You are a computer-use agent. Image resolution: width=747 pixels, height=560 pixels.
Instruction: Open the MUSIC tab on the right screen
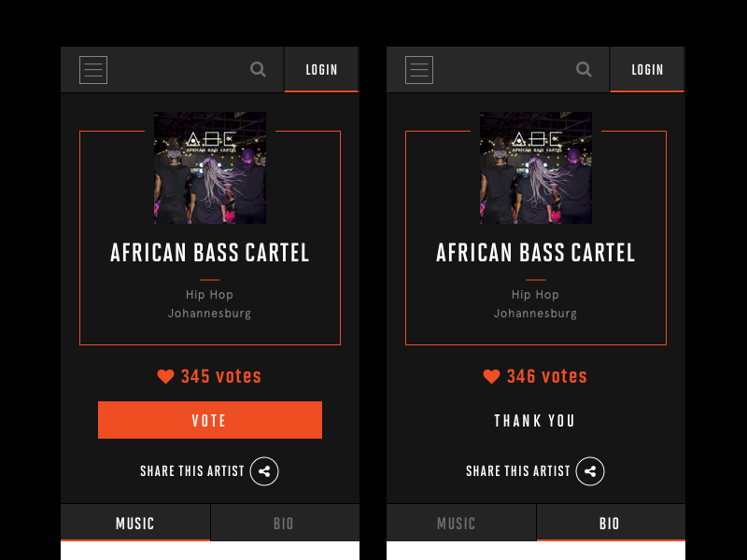click(x=458, y=524)
